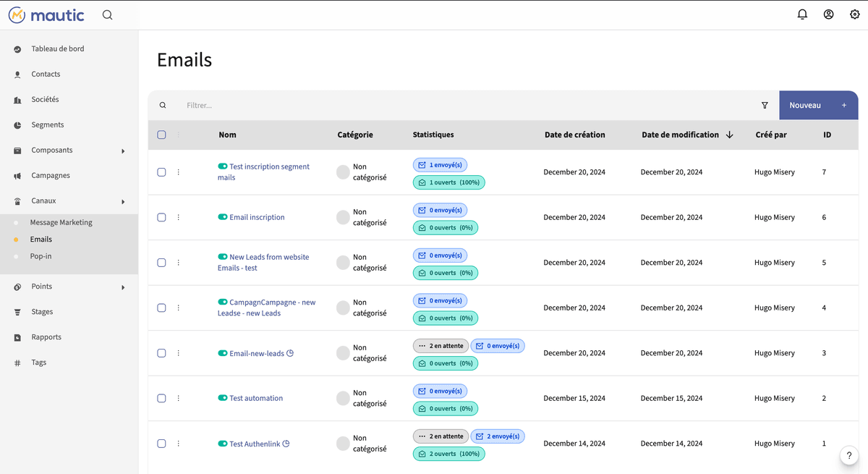868x474 pixels.
Task: Click search icon in the filter bar
Action: click(x=163, y=105)
